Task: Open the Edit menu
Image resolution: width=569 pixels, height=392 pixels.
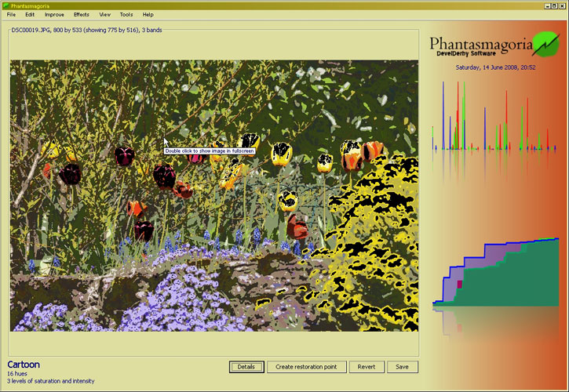Action: click(29, 14)
